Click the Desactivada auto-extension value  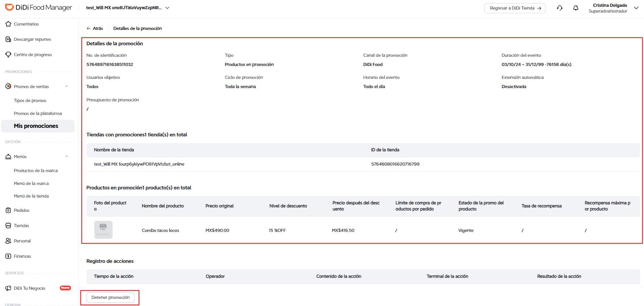click(x=514, y=86)
